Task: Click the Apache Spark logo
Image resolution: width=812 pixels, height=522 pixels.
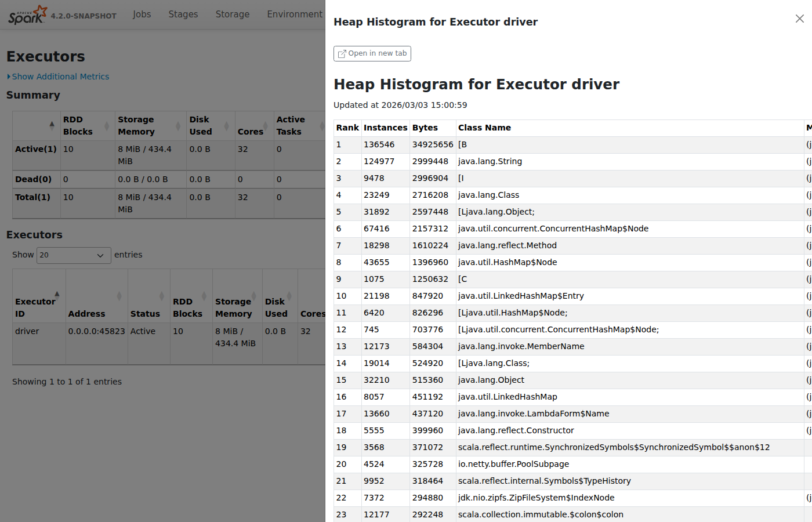Action: (x=27, y=14)
